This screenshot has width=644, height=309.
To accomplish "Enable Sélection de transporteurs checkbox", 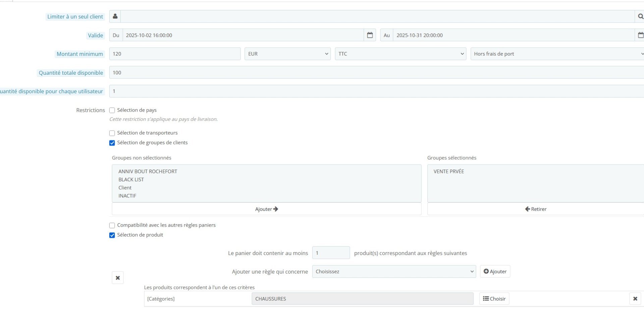I will coord(112,133).
